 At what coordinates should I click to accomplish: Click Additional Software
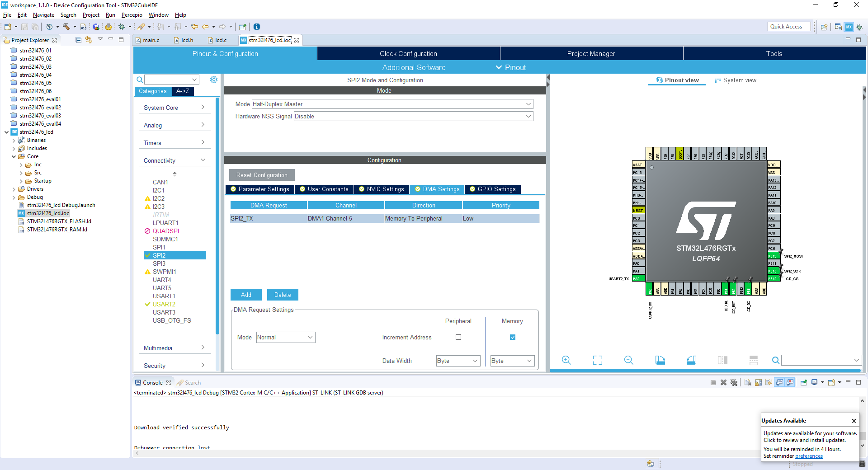click(x=414, y=67)
